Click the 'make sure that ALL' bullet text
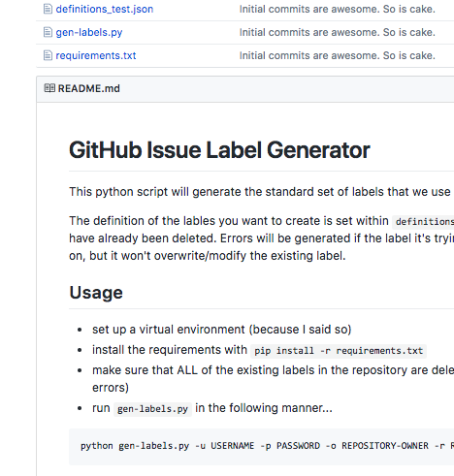This screenshot has width=454, height=476. coord(273,379)
